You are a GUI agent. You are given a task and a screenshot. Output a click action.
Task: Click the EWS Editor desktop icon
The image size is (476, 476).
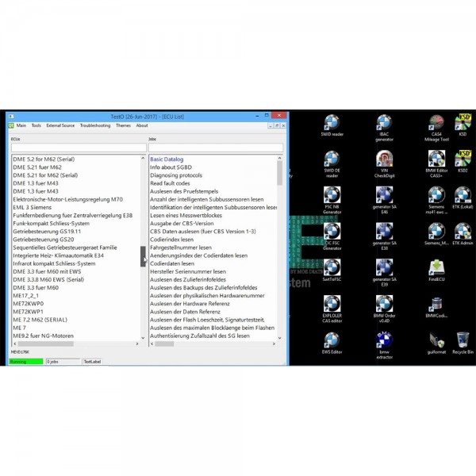(x=332, y=339)
